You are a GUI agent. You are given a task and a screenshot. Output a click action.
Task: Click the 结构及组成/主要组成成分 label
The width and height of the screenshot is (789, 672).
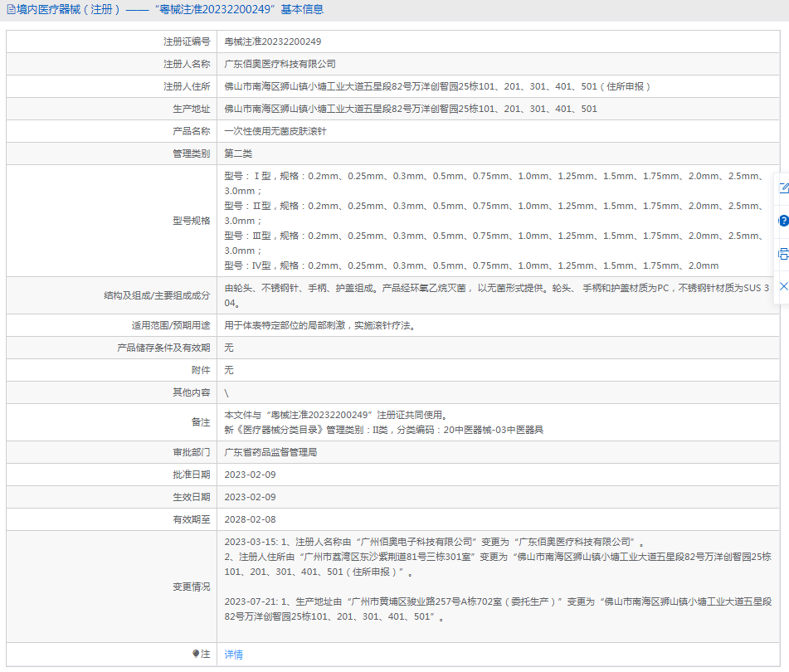[157, 295]
